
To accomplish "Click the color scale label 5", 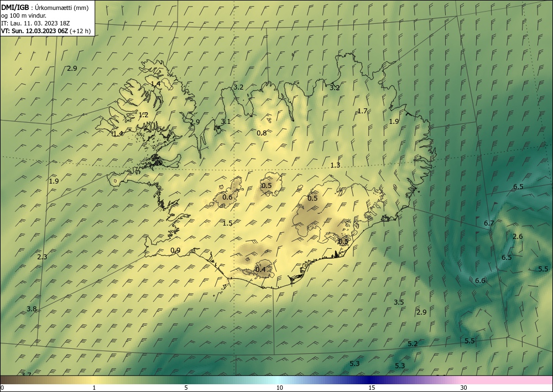I will (x=186, y=388).
